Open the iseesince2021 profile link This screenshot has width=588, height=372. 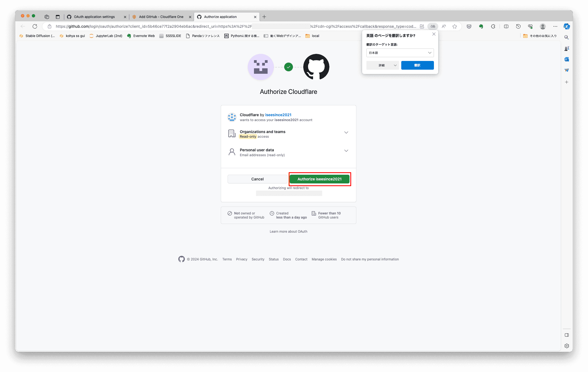tap(278, 115)
